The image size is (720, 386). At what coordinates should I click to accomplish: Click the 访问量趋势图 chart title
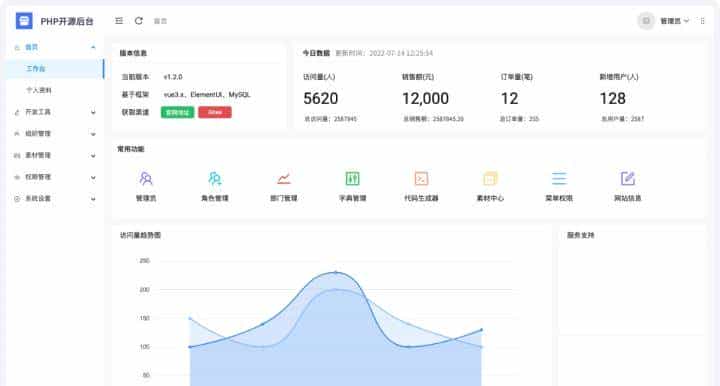click(141, 235)
